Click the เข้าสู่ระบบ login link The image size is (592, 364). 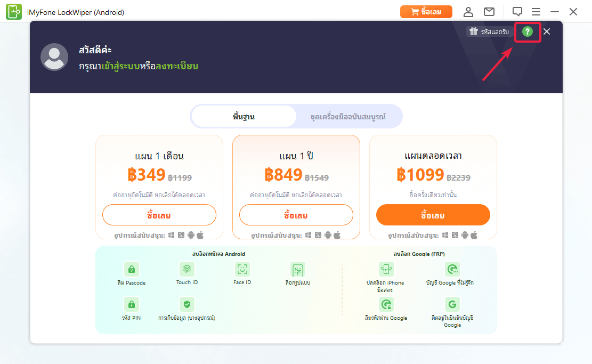(120, 66)
